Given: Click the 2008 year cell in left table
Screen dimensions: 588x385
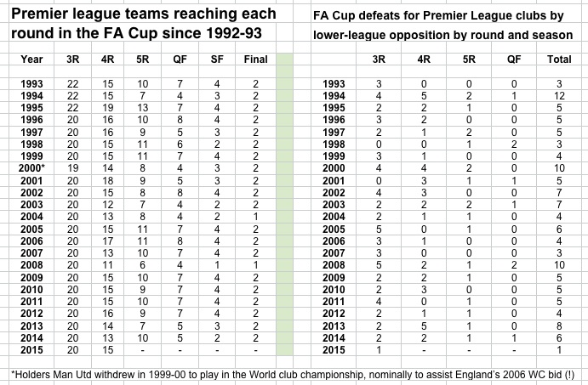Looking at the screenshot, I should [x=31, y=265].
